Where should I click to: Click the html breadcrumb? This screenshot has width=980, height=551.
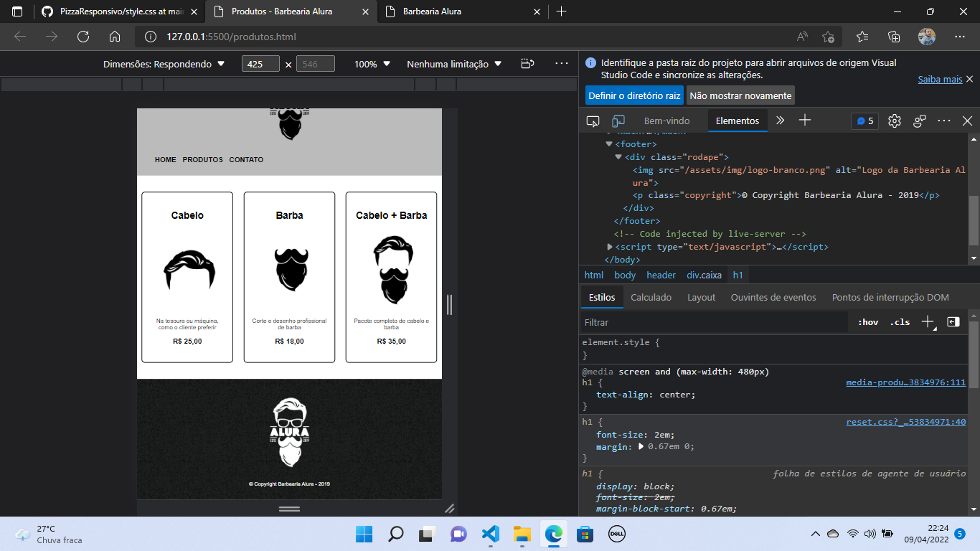[x=594, y=275]
